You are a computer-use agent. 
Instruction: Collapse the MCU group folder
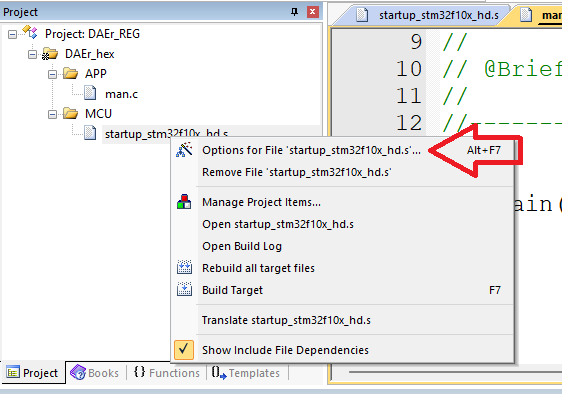[x=52, y=114]
